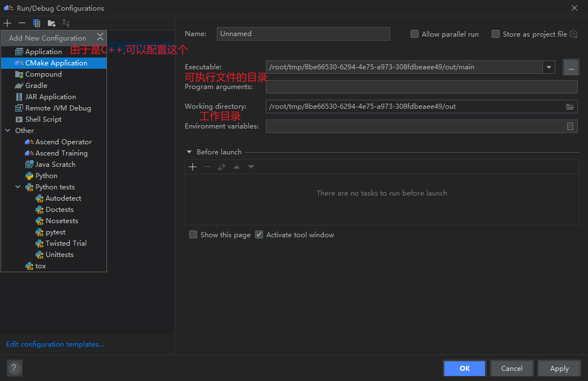Select tox configuration type
Screen dimensions: 588x381
(54, 266)
